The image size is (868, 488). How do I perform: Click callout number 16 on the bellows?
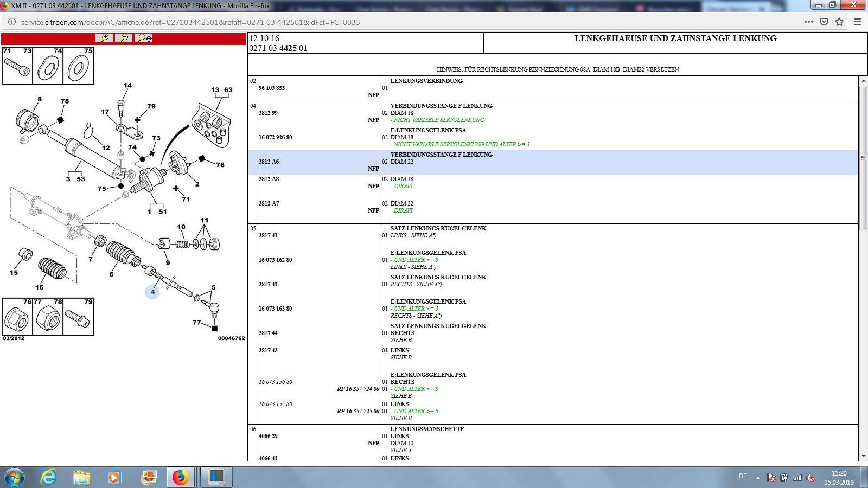(x=39, y=287)
